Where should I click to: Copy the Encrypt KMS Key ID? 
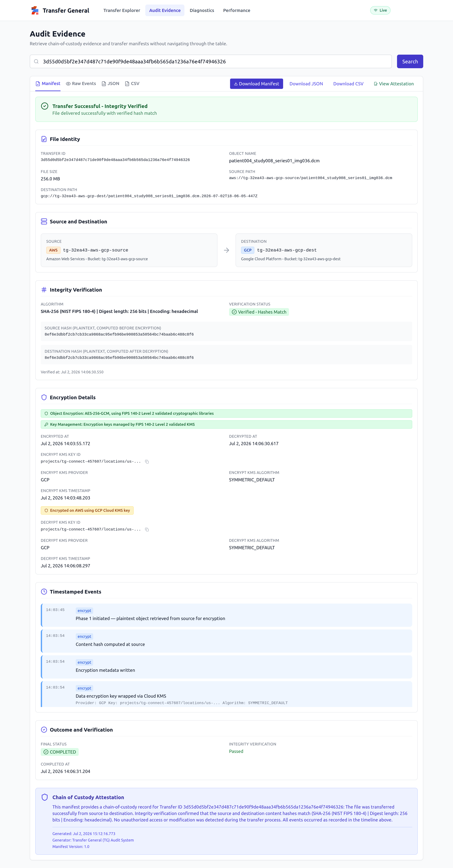tap(147, 462)
